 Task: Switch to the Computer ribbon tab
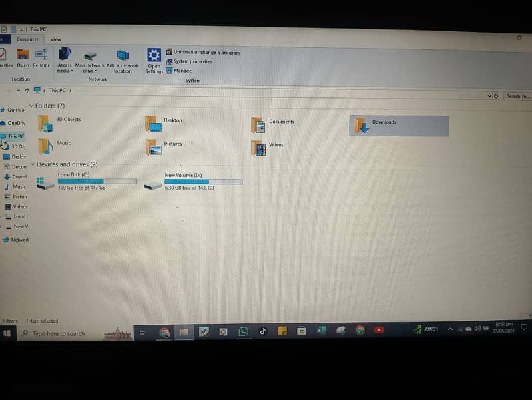pos(27,39)
